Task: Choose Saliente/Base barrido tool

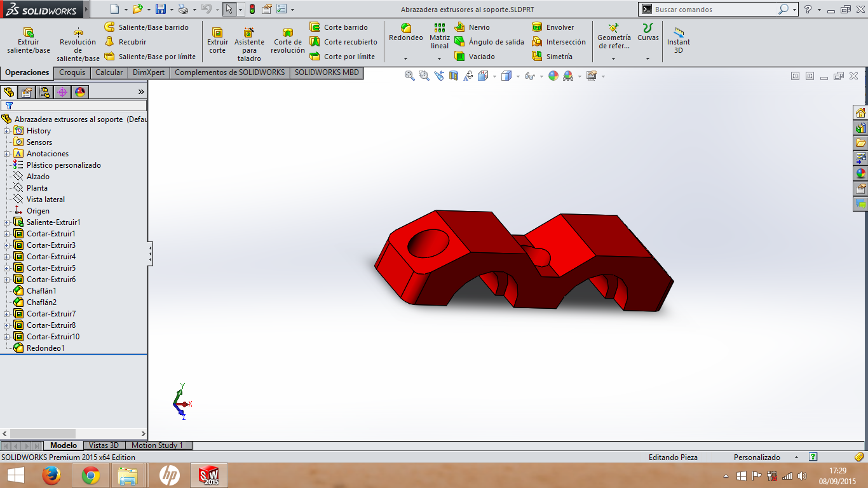Action: click(146, 27)
